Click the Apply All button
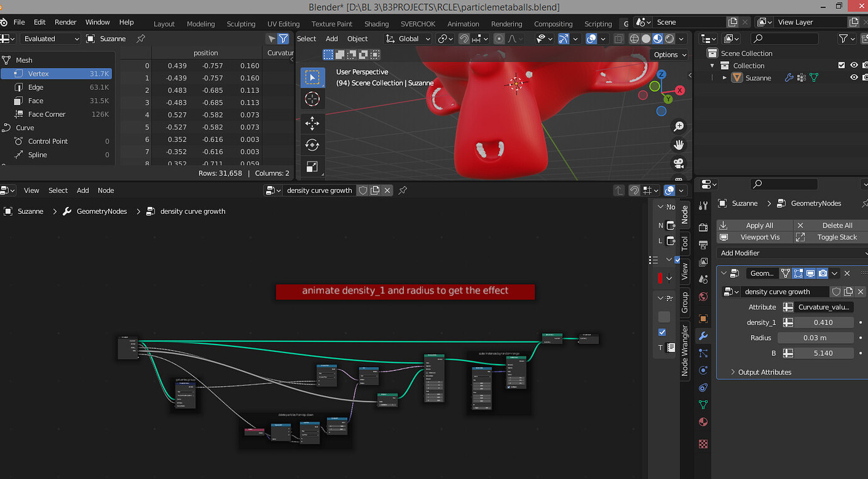The height and width of the screenshot is (479, 868). click(x=754, y=225)
